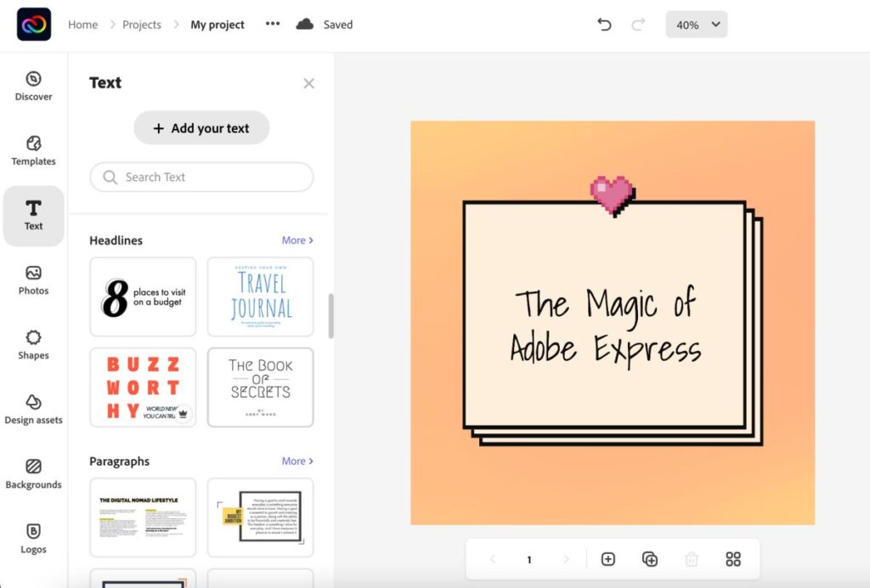Screen dimensions: 870x588
Task: Open the zoom level dropdown showing 40%
Action: (x=696, y=25)
